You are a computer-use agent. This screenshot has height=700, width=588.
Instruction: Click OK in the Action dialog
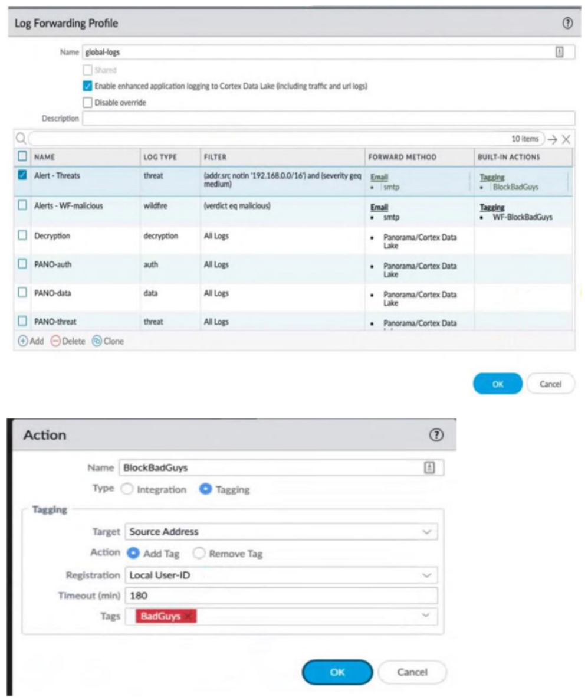point(337,672)
